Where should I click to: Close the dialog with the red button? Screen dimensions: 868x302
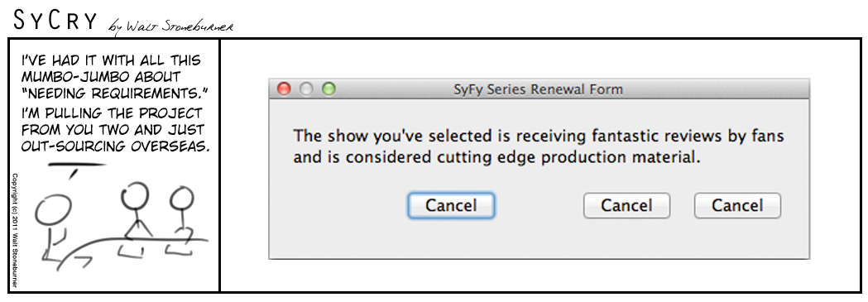(284, 89)
